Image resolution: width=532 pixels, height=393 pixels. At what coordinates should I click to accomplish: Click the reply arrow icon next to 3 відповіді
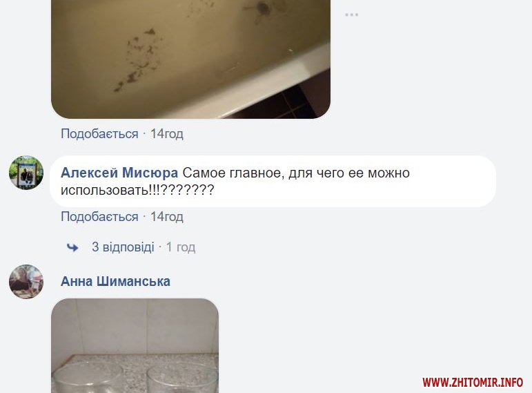[x=72, y=247]
